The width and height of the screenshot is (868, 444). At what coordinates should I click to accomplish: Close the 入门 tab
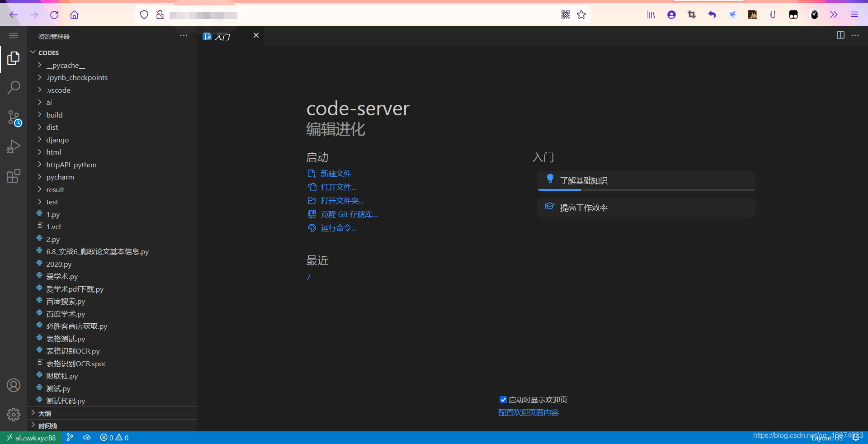[x=256, y=36]
